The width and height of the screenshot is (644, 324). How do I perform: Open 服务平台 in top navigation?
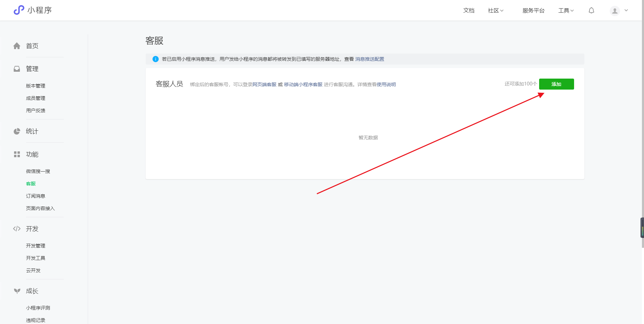pos(533,11)
